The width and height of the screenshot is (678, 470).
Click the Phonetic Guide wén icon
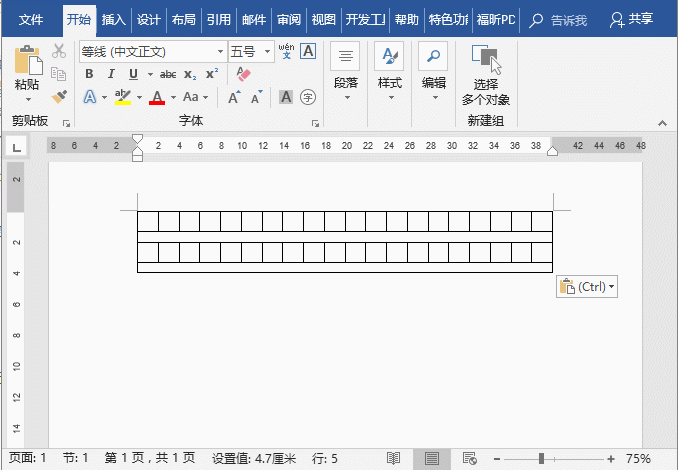286,51
